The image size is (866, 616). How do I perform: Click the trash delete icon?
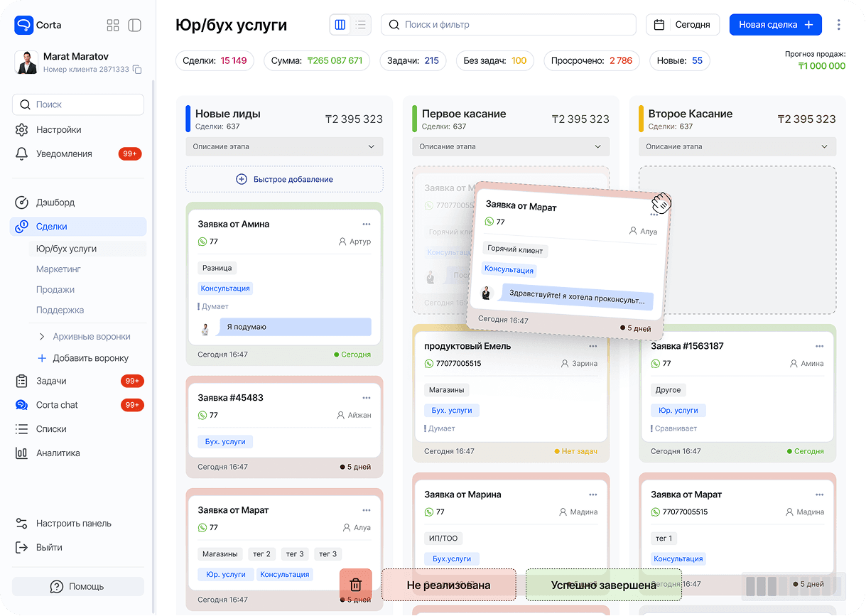point(355,584)
